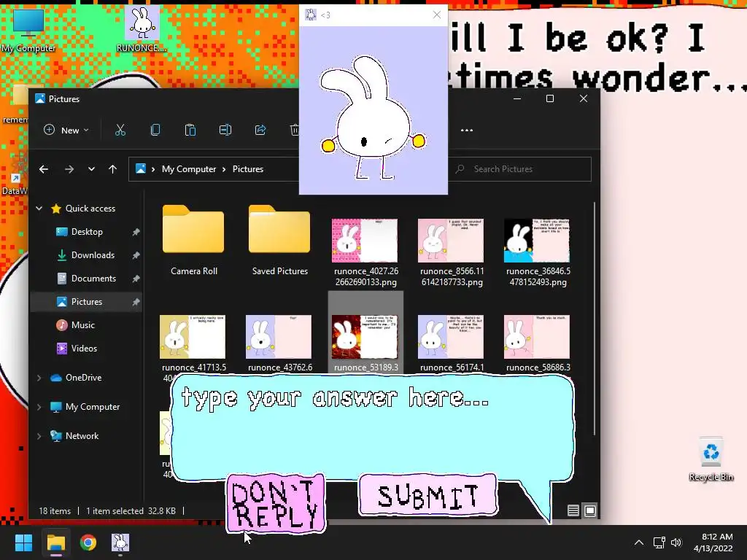Show hidden tray icons chevron
Screen dimensions: 747x560
(639, 542)
